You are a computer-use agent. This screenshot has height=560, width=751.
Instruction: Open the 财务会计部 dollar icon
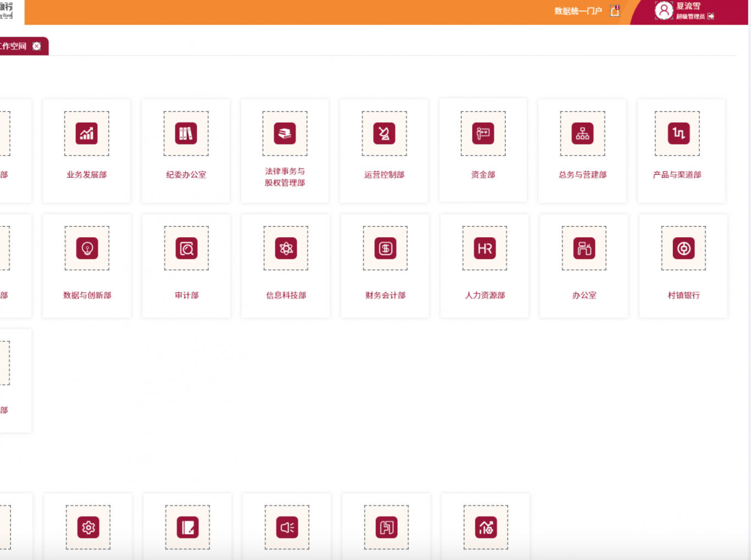pyautogui.click(x=385, y=248)
